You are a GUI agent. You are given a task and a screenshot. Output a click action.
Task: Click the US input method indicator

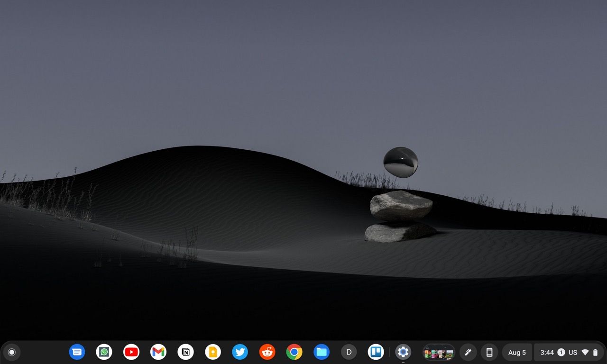tap(573, 353)
